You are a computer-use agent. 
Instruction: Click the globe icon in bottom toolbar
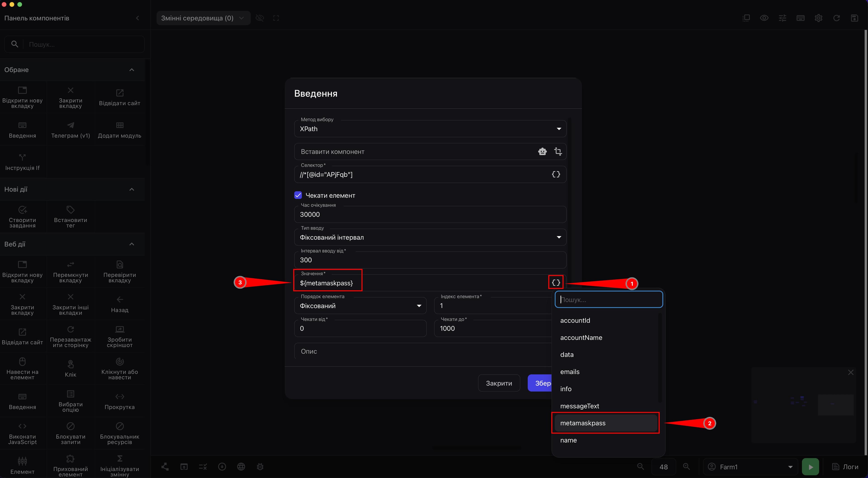[x=241, y=466]
